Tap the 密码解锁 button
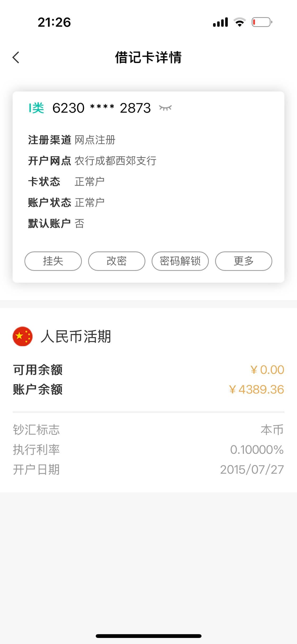 pyautogui.click(x=180, y=261)
